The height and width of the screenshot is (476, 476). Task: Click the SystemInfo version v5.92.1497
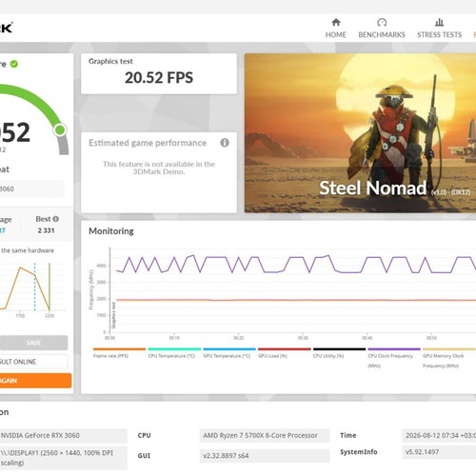pos(439,451)
